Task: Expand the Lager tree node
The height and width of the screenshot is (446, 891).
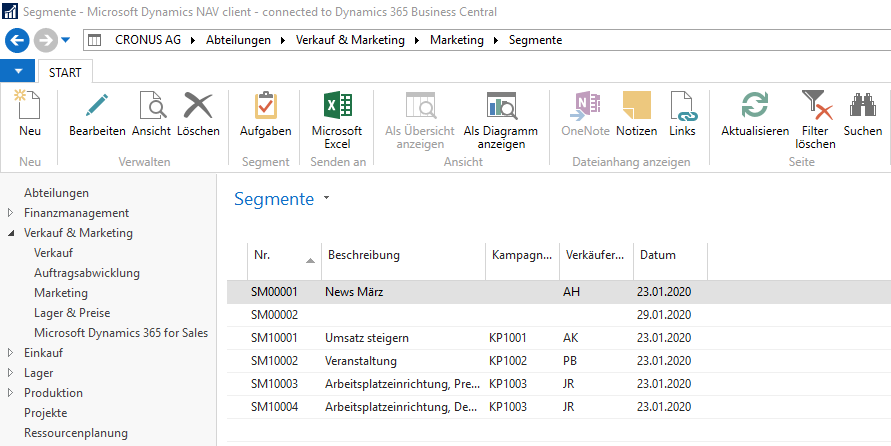Action: click(10, 373)
